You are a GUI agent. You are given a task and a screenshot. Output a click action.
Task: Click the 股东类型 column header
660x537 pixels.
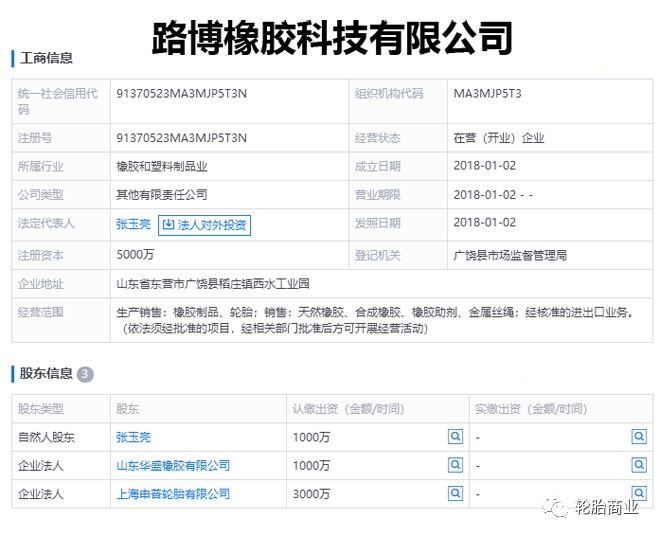point(40,409)
